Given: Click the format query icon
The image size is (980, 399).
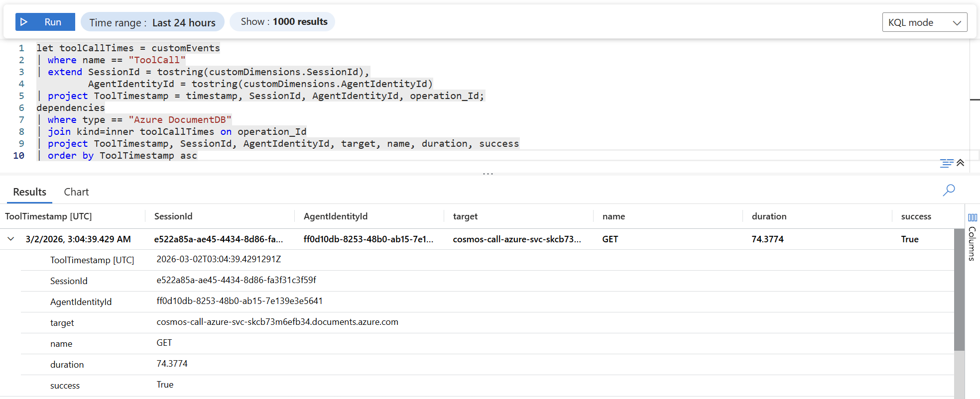Looking at the screenshot, I should coord(946,163).
